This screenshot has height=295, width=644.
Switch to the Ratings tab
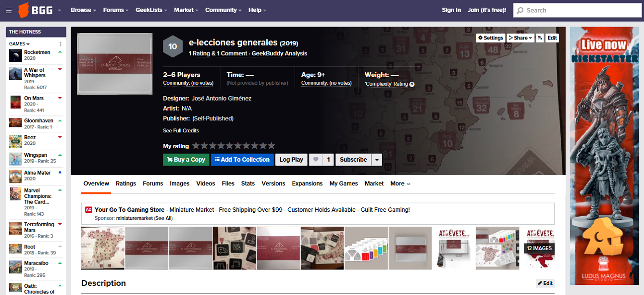point(126,184)
